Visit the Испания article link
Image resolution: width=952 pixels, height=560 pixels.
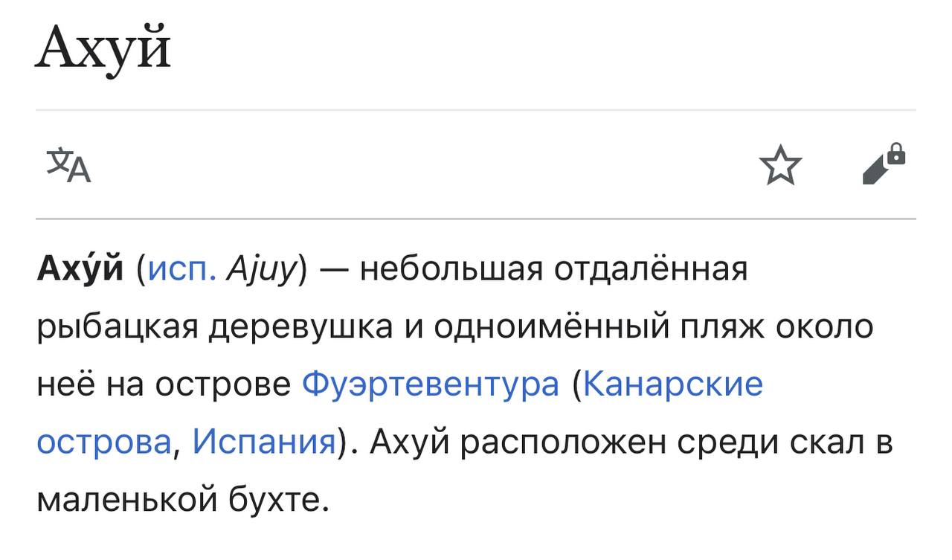(x=264, y=442)
